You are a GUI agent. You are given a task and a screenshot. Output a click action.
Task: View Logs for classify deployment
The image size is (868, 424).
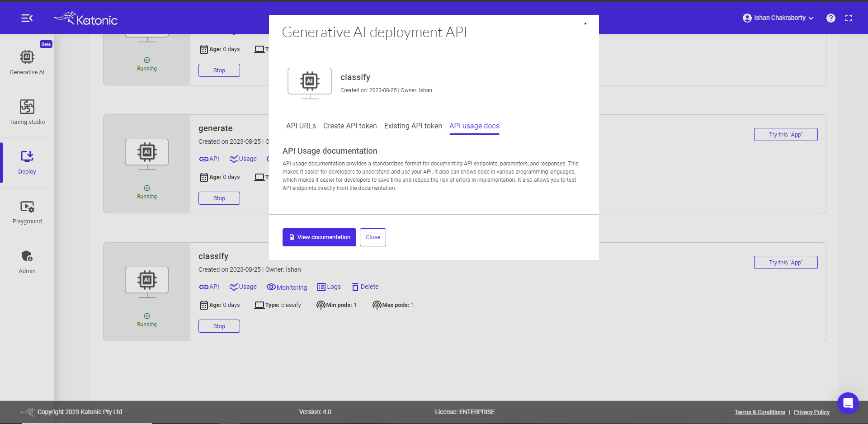(329, 287)
